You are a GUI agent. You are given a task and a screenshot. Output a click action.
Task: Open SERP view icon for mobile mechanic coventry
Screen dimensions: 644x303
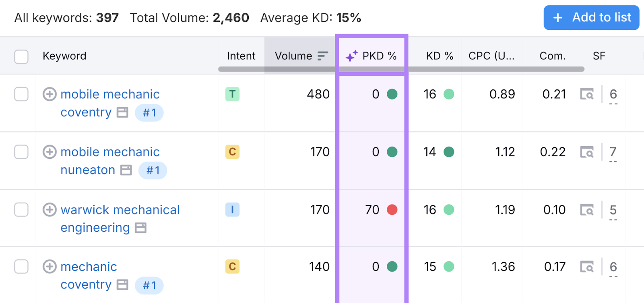586,94
